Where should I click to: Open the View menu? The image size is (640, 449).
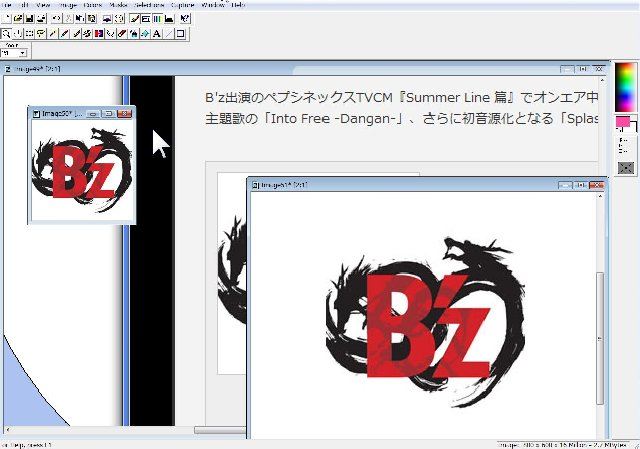click(x=43, y=5)
